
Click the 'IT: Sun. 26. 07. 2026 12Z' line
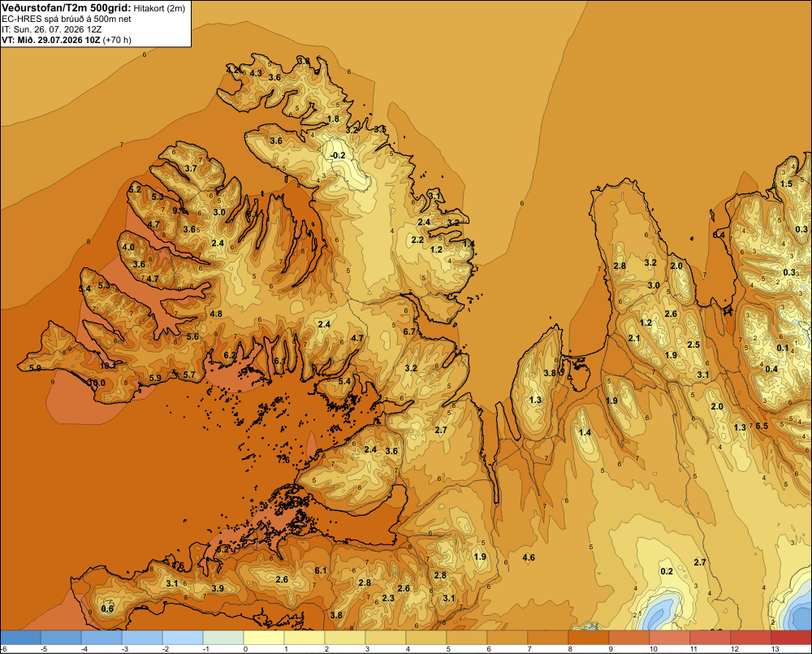coord(54,29)
